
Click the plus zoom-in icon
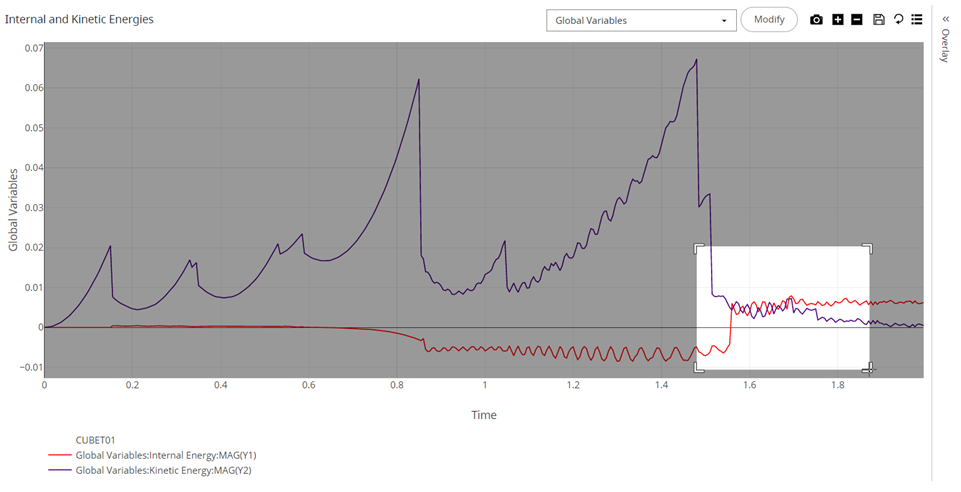pyautogui.click(x=838, y=20)
